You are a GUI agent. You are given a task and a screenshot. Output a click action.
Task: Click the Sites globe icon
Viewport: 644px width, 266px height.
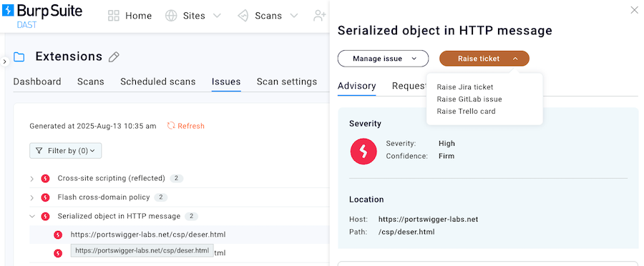(171, 16)
